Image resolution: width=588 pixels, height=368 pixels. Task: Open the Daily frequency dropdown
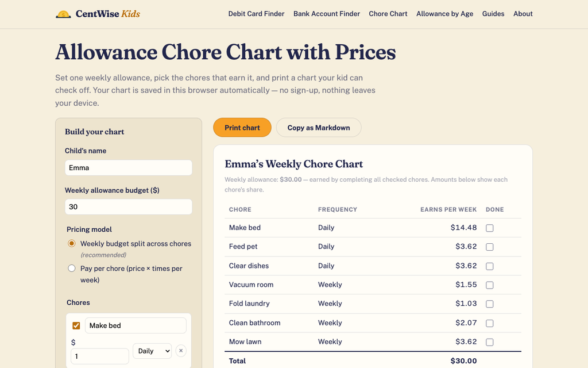click(152, 351)
